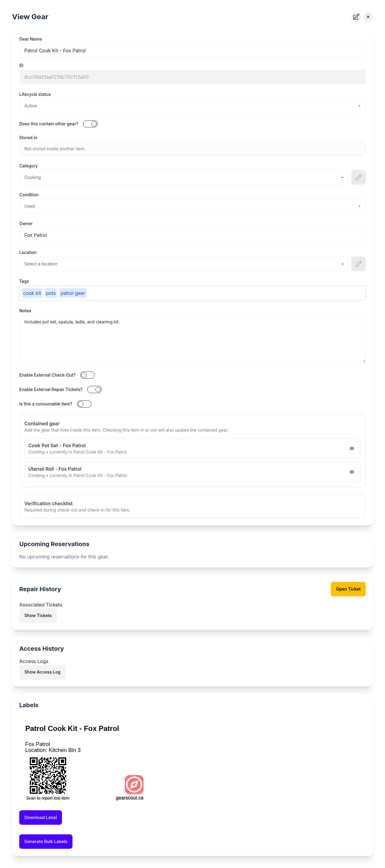Click the QR code on the label
This screenshot has height=868, width=385.
(48, 775)
